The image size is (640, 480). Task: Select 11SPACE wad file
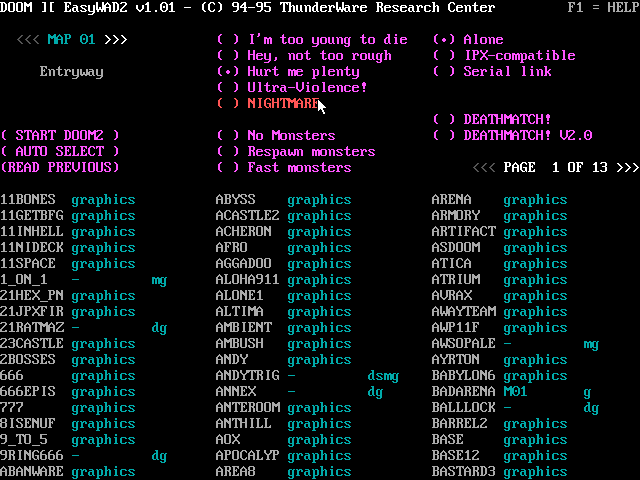[x=28, y=263]
